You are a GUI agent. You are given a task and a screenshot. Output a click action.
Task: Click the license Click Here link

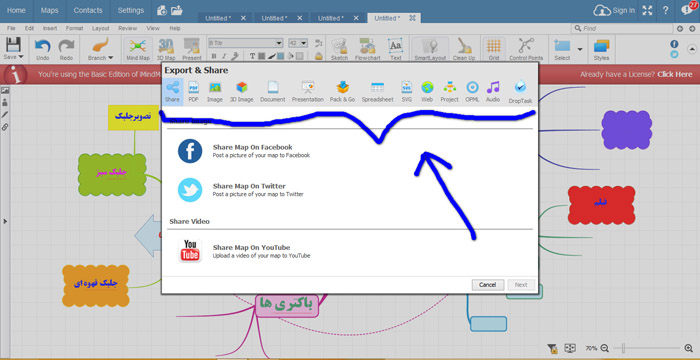tap(675, 74)
